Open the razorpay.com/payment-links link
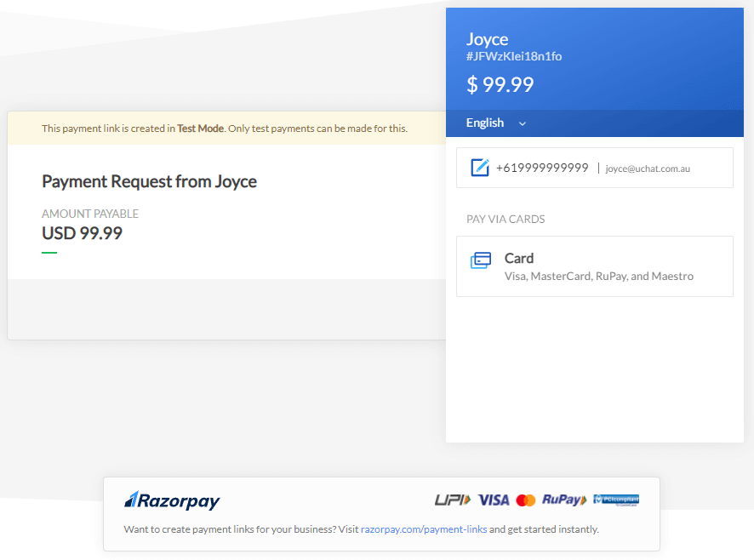This screenshot has height=560, width=754. tap(424, 529)
